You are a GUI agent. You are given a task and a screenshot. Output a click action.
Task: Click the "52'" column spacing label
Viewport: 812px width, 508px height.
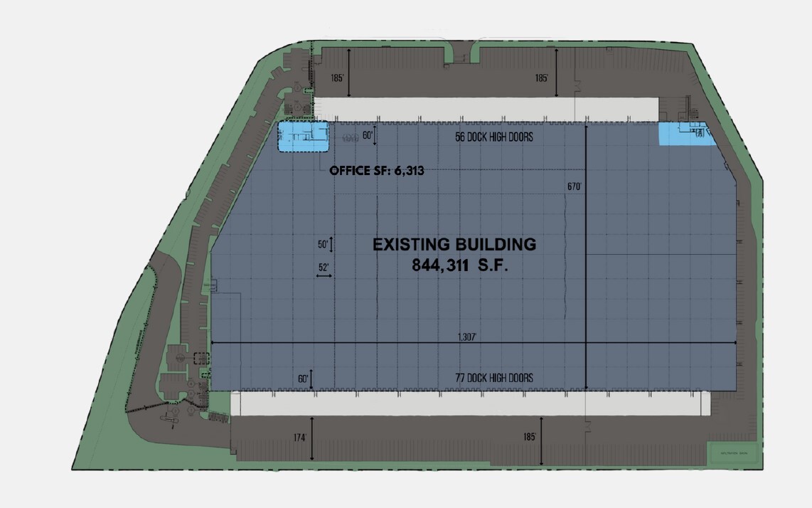pyautogui.click(x=324, y=268)
